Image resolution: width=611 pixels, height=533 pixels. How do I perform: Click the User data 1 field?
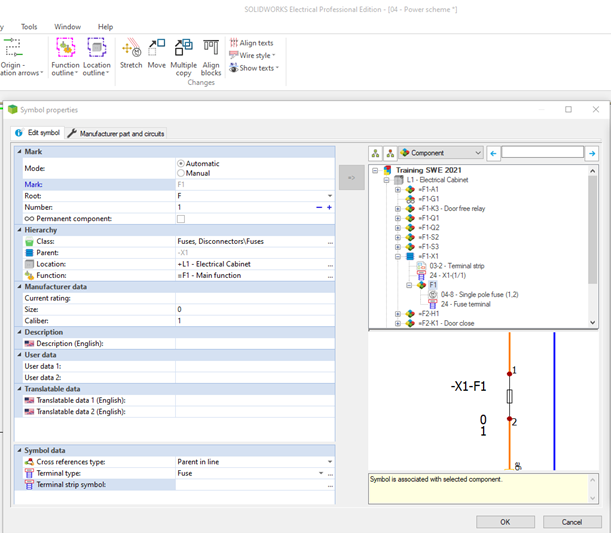255,366
